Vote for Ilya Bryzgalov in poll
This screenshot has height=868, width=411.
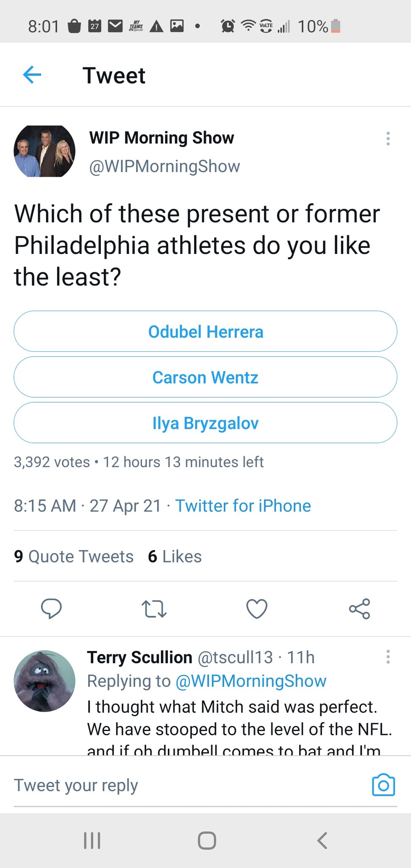click(x=205, y=423)
